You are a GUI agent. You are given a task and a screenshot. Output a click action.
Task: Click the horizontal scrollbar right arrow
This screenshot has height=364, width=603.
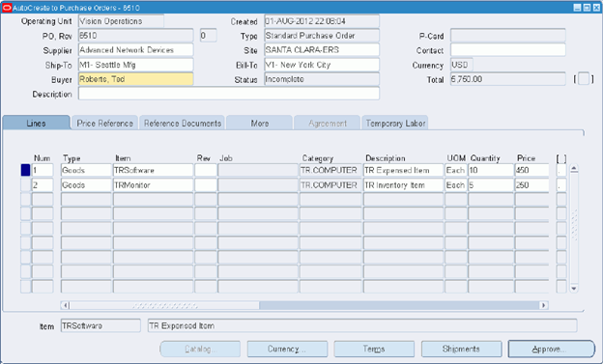[x=543, y=305]
